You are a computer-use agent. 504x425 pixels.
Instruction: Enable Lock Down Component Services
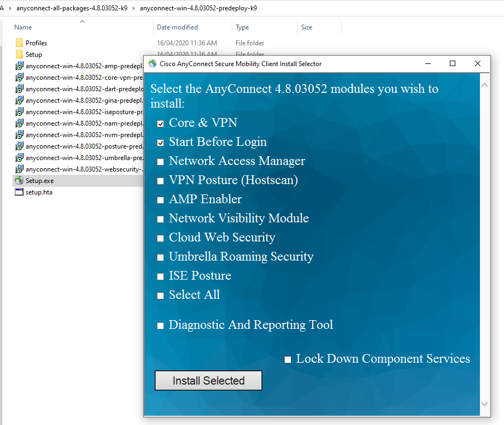(x=288, y=359)
